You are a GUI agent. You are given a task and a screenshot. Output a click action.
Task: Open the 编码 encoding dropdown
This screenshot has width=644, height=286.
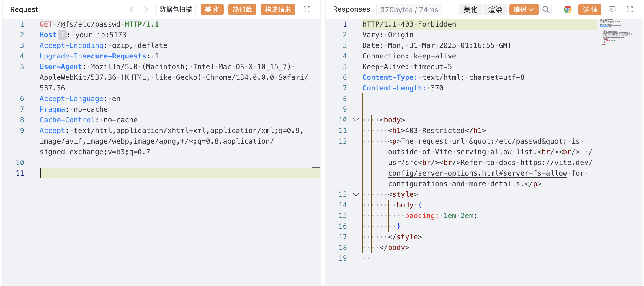[x=524, y=9]
